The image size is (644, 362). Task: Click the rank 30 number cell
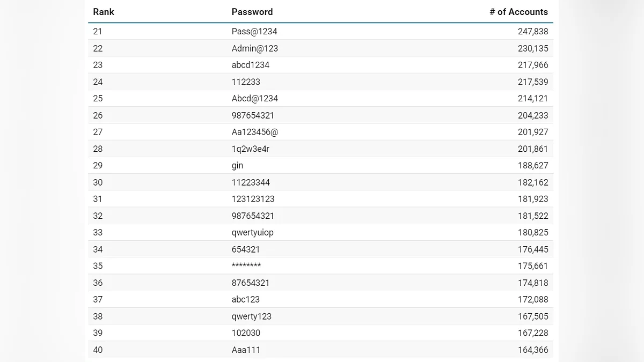point(98,182)
